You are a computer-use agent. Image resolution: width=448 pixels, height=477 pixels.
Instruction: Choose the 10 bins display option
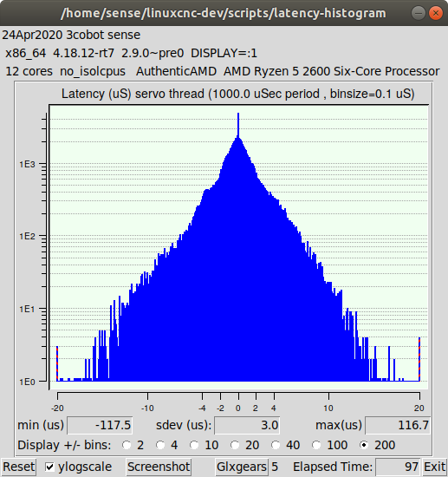[194, 445]
